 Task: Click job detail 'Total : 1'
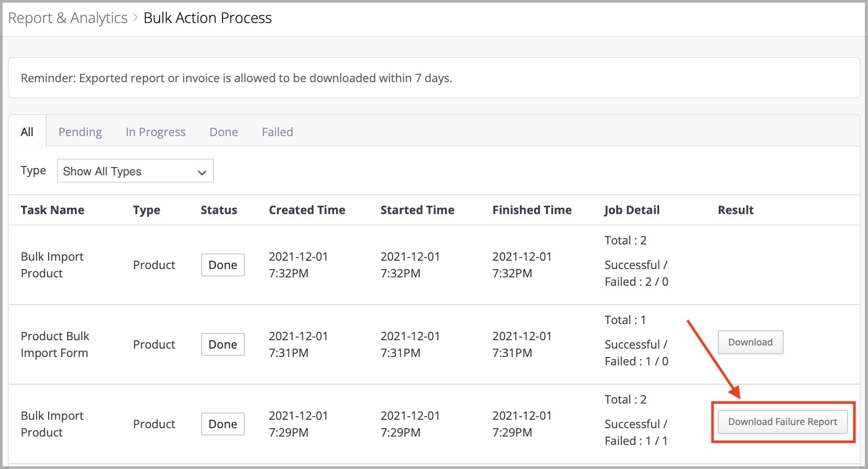click(x=625, y=320)
